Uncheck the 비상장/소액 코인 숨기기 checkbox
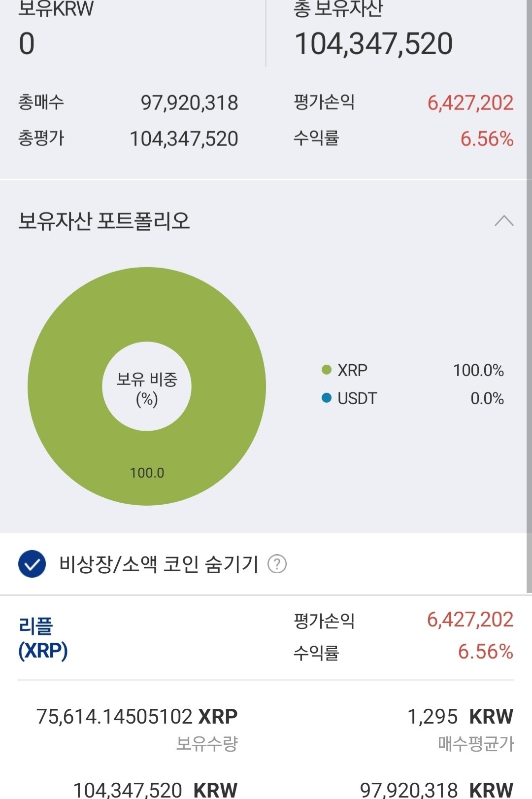 [32, 564]
